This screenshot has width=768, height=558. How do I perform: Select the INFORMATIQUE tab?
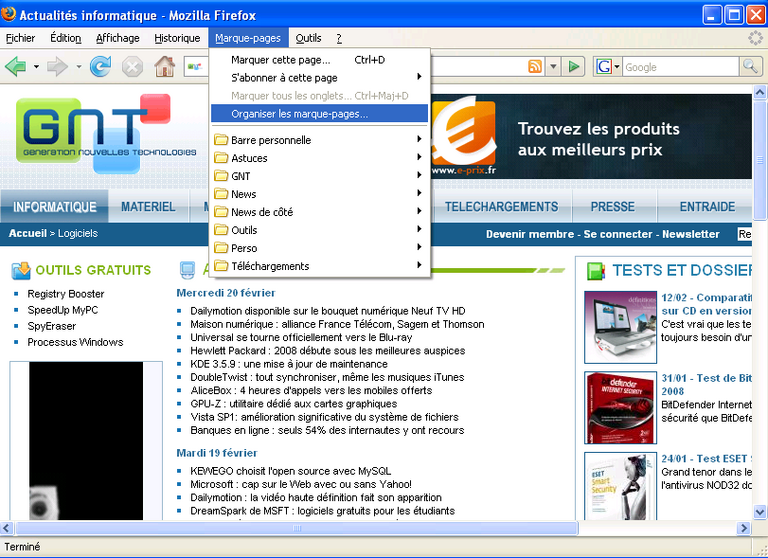click(x=54, y=207)
